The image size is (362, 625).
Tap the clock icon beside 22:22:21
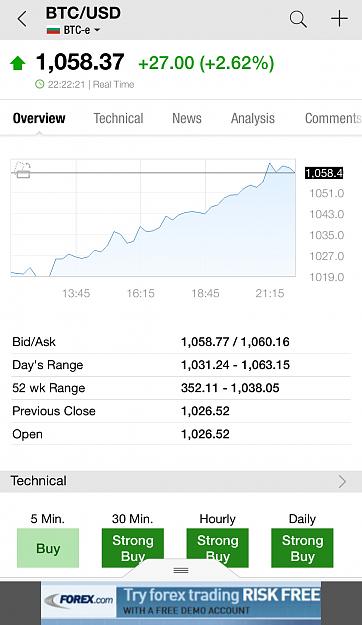39,84
